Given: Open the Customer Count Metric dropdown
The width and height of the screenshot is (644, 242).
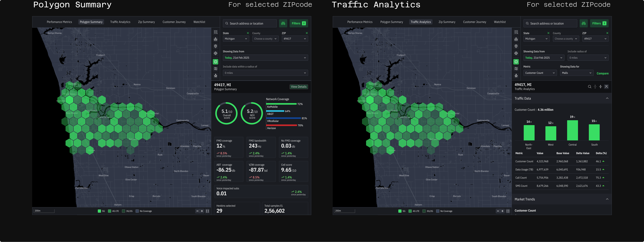Looking at the screenshot, I should point(540,73).
